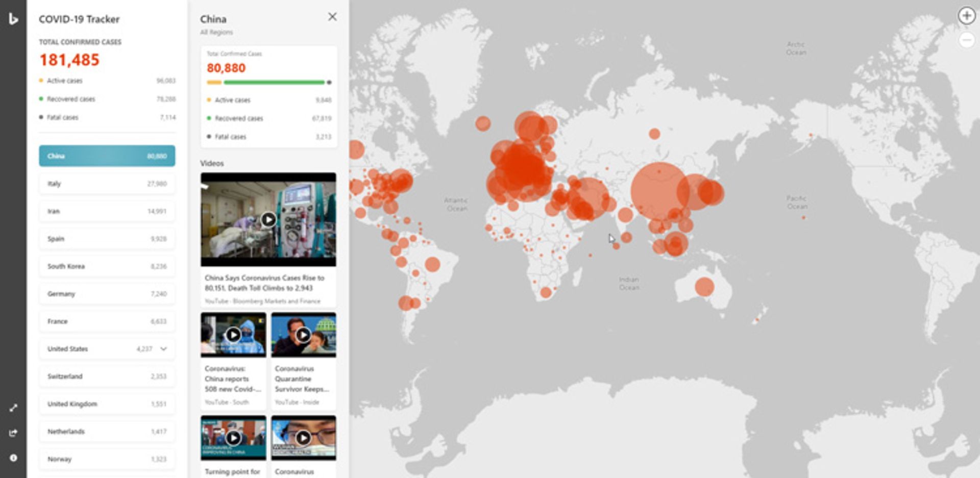Close the China details panel

coord(332,17)
